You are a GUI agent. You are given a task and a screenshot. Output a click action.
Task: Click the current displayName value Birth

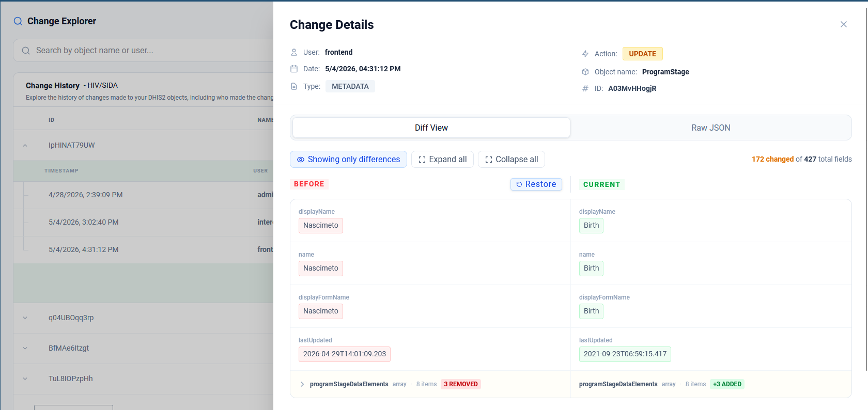[x=591, y=226]
